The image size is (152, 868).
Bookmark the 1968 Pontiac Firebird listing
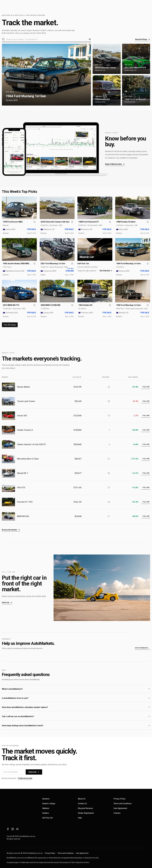click(x=148, y=222)
